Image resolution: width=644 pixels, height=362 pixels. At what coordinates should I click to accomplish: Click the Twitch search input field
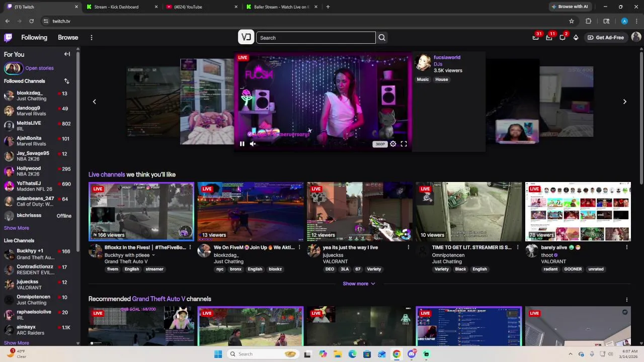(316, 38)
